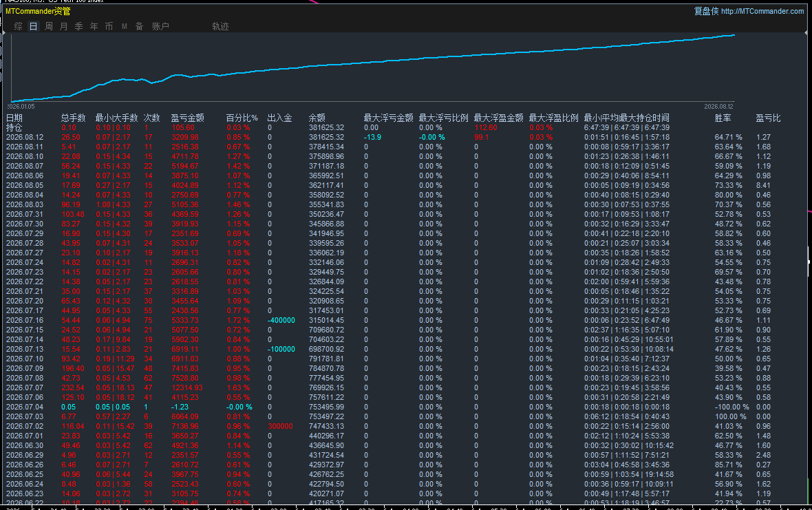812x510 pixels.
Task: Click the 232.54 total lots value
Action: point(72,387)
